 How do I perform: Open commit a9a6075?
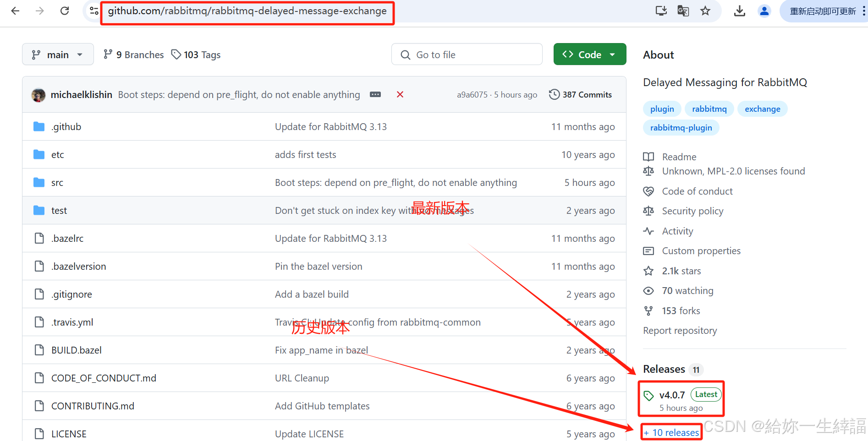(x=472, y=95)
